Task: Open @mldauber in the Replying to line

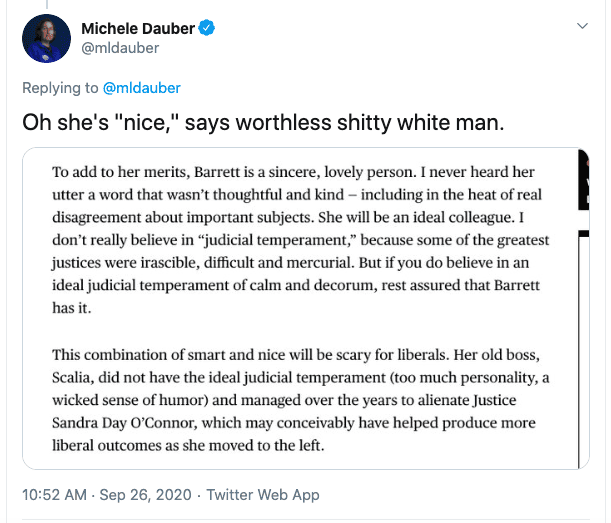Action: point(142,88)
